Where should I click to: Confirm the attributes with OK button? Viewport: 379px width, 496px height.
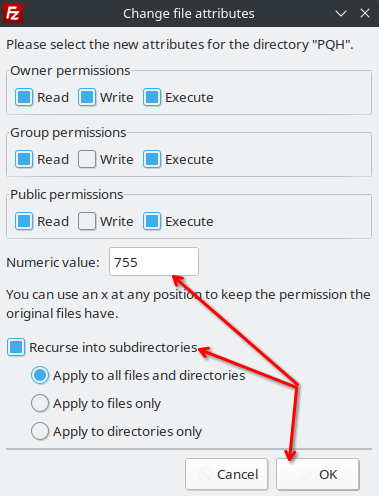pyautogui.click(x=318, y=474)
